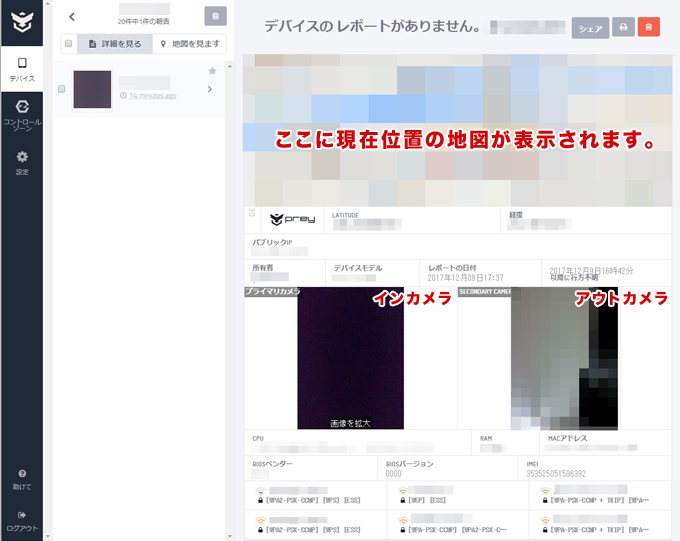Delete selected reports with the gray trash button
Image resolution: width=680 pixels, height=541 pixels.
coord(215,16)
